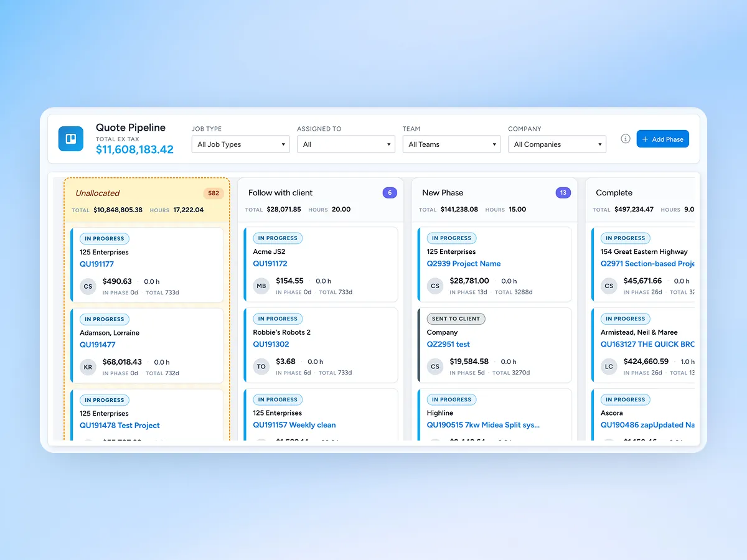Open QU190486 zapUpdated quote
Image resolution: width=747 pixels, height=560 pixels.
coord(647,425)
